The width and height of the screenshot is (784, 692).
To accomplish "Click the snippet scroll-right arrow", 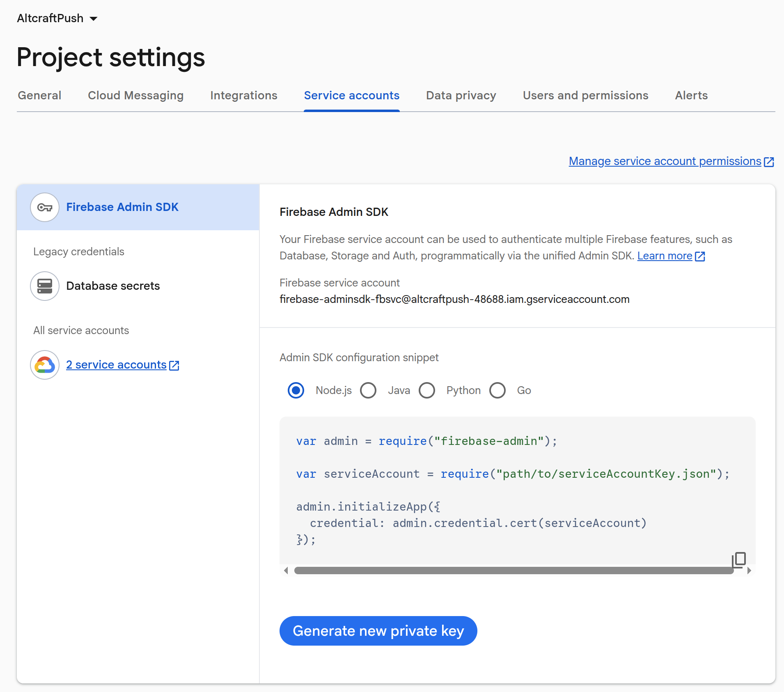I will point(749,571).
